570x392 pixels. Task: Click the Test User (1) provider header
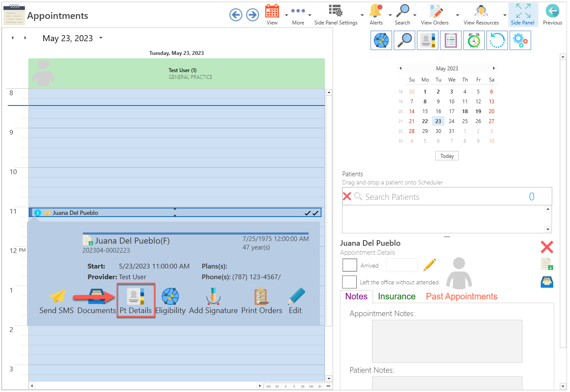pos(176,73)
